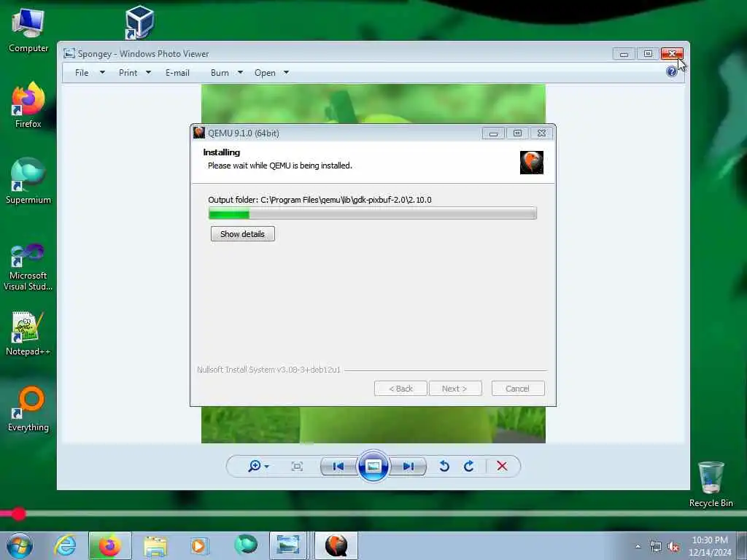Open Windows Media Player on the taskbar
747x560 pixels.
198,545
